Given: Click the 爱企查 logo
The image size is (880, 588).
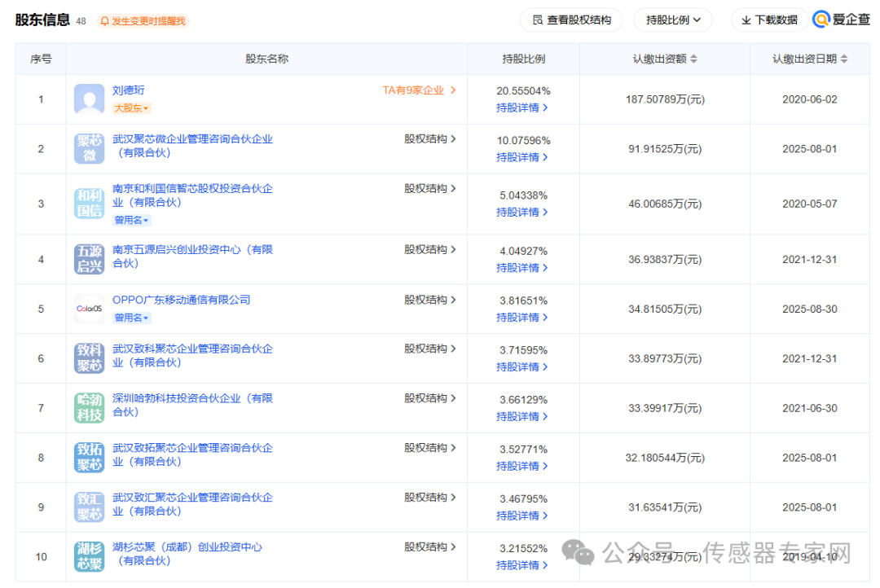Looking at the screenshot, I should (842, 20).
